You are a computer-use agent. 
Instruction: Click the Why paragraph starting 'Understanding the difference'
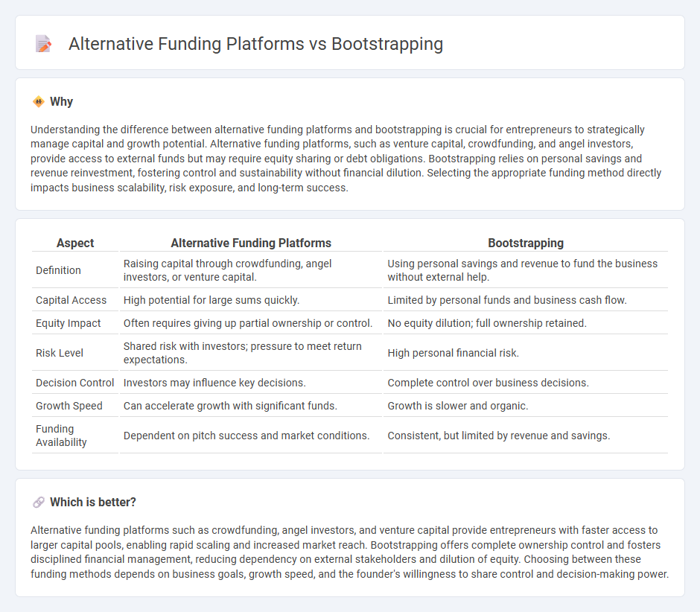pyautogui.click(x=346, y=159)
